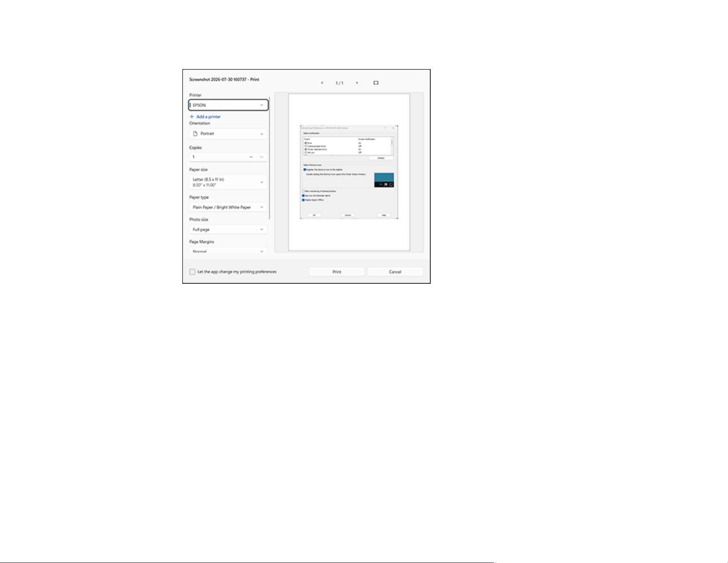This screenshot has width=728, height=563.
Task: Open the Full page photo size dropdown
Action: coord(229,230)
